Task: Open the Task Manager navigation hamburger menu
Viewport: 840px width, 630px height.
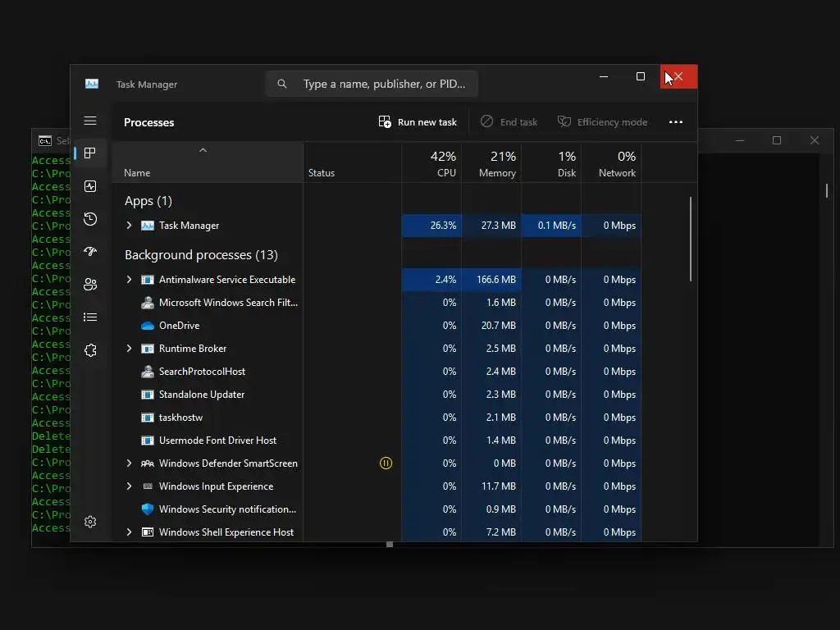Action: (90, 121)
